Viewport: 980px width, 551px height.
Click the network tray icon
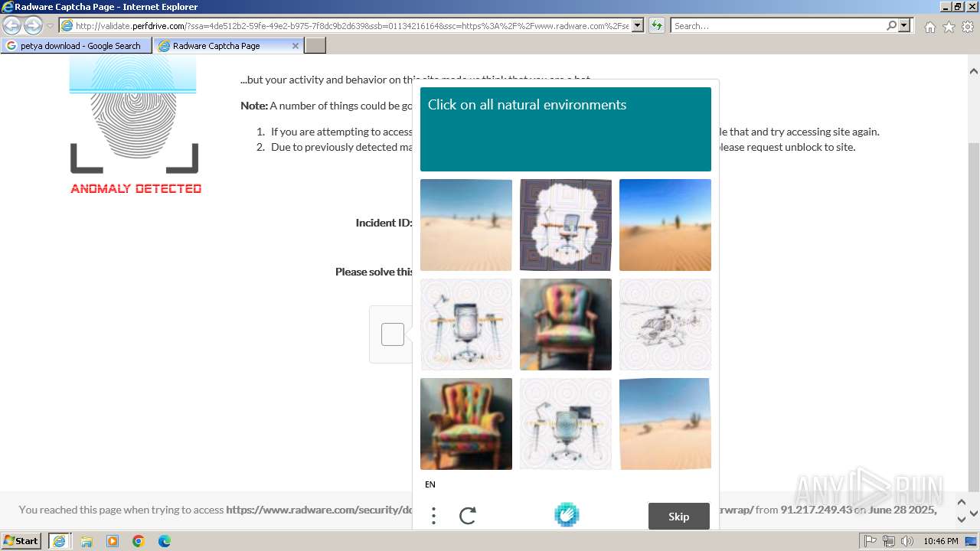[x=889, y=541]
